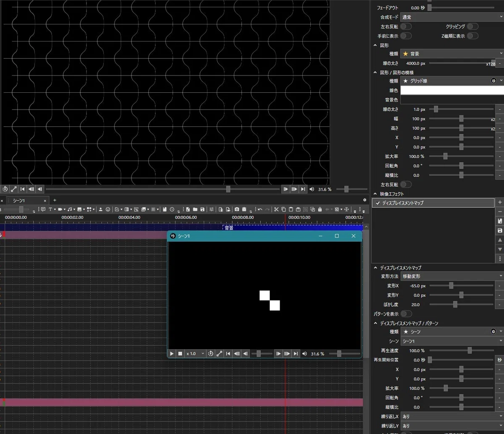Open effect list more options menu
504x434 pixels.
[500, 259]
